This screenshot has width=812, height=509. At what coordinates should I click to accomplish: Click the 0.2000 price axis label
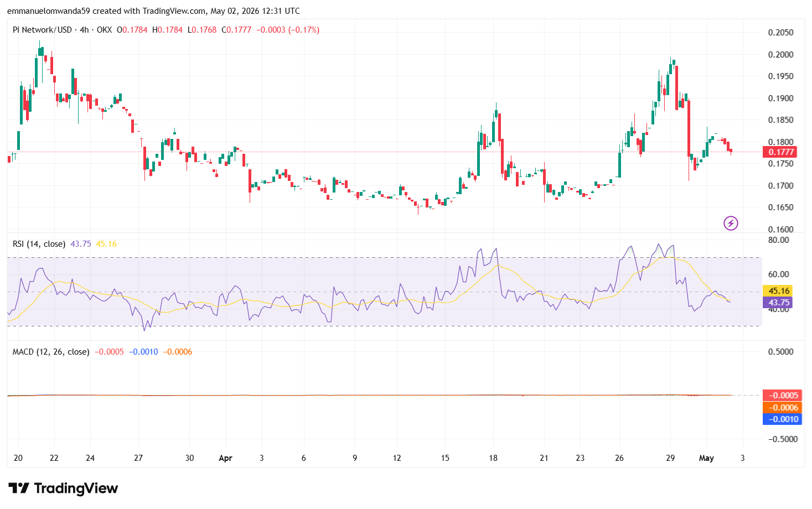(780, 54)
